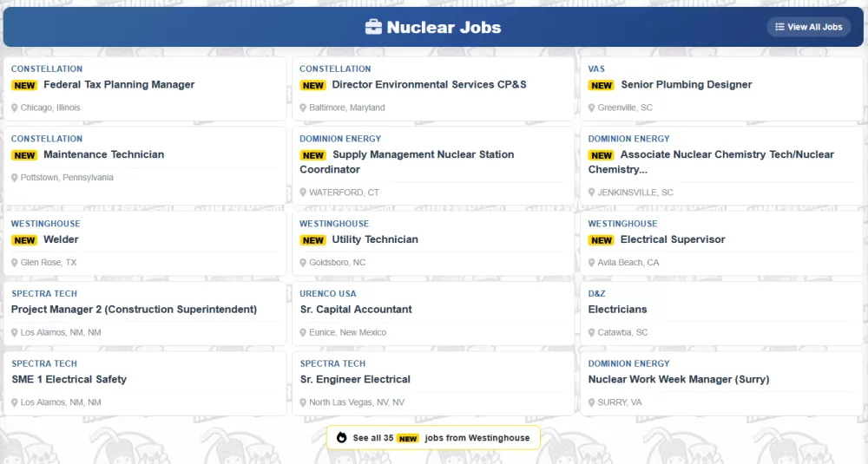Open the Maintenance Technician job listing
This screenshot has width=868, height=464.
click(103, 154)
